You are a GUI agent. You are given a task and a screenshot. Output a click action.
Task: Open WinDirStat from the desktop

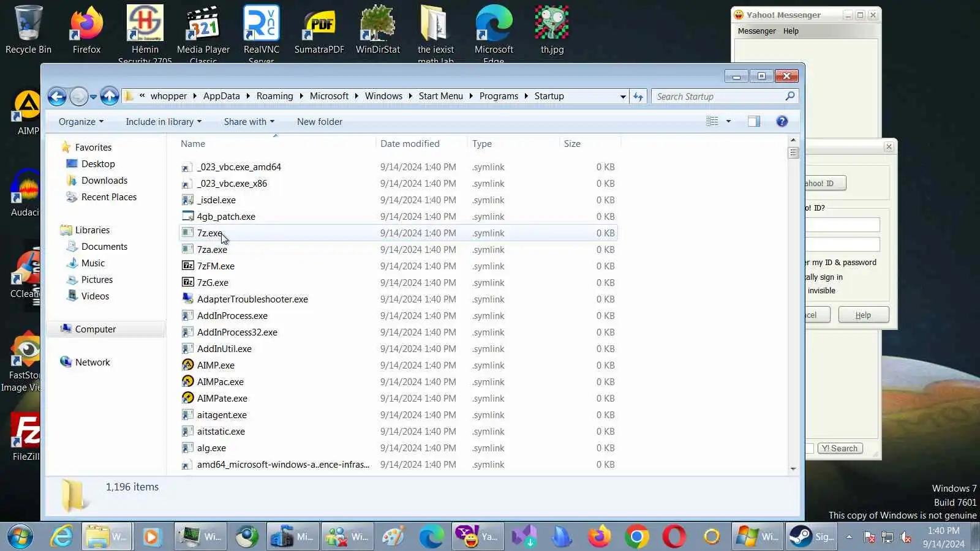[x=378, y=29]
